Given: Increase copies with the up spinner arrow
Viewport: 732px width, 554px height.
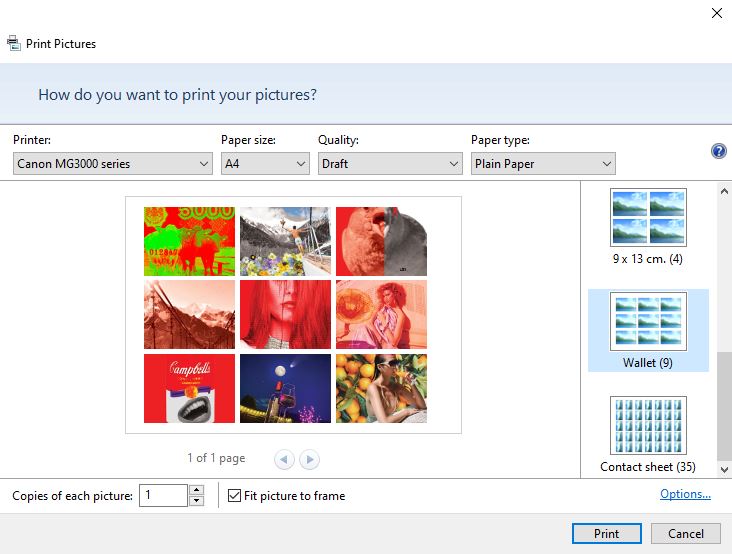Looking at the screenshot, I should tap(196, 490).
